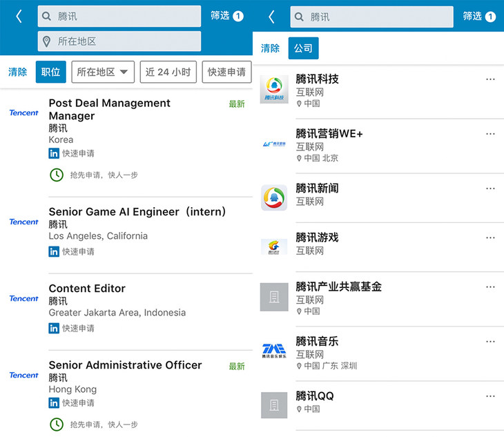Toggle the 公司 filter chip
504x437 pixels.
click(303, 48)
